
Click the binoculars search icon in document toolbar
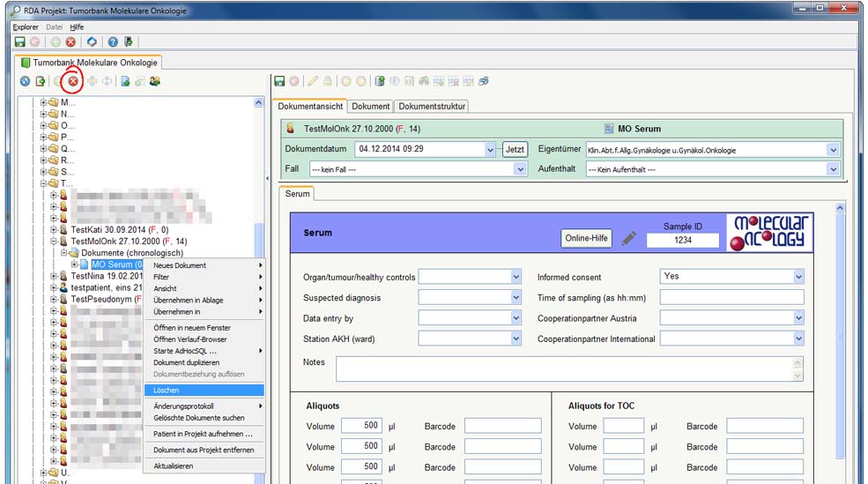point(424,81)
